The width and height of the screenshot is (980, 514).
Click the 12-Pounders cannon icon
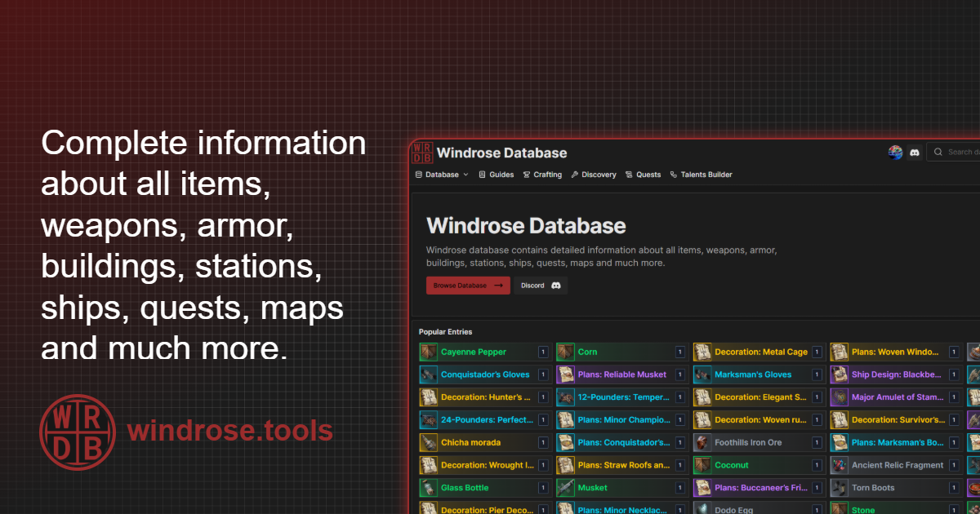click(x=566, y=397)
